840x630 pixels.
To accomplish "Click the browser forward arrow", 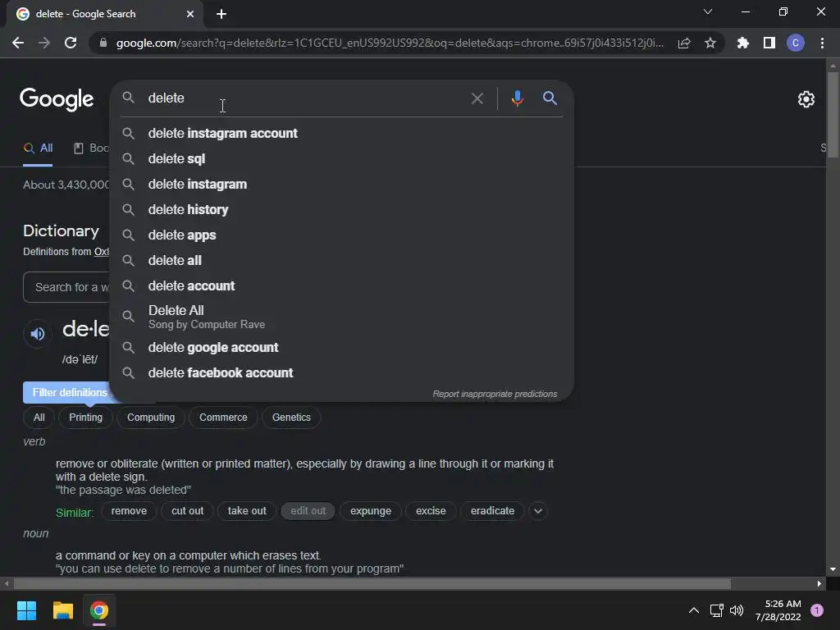I will click(x=44, y=43).
